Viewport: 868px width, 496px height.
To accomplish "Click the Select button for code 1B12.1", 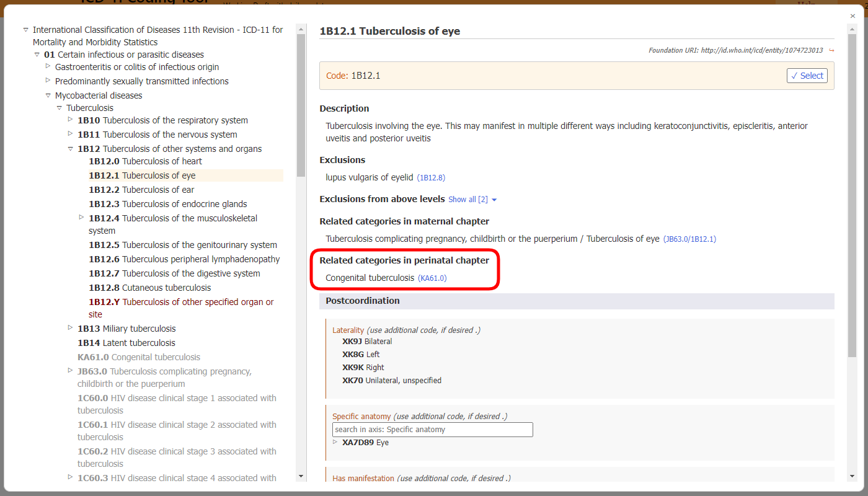I will point(807,75).
